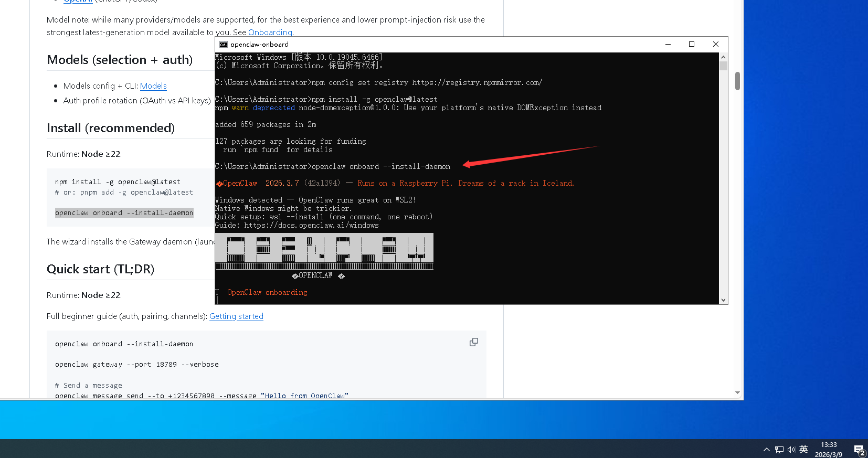Open the Onboarding link
868x458 pixels.
(x=270, y=33)
